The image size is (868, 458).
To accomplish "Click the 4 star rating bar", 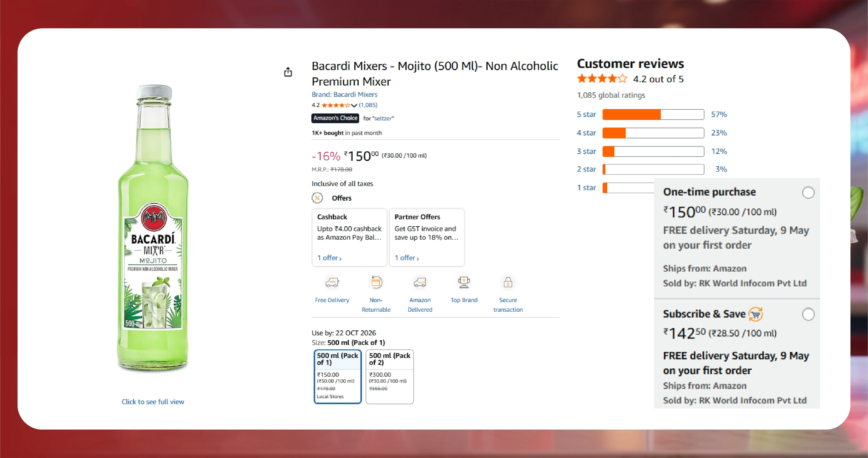I will click(653, 133).
